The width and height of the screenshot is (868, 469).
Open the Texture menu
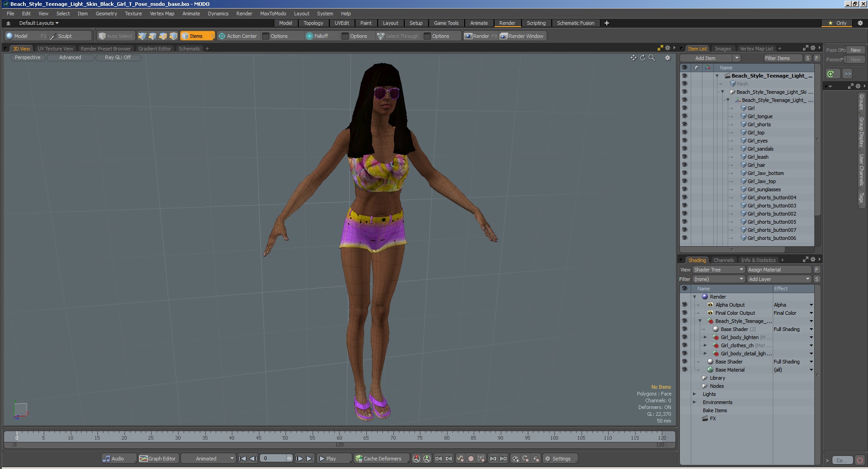(x=133, y=14)
